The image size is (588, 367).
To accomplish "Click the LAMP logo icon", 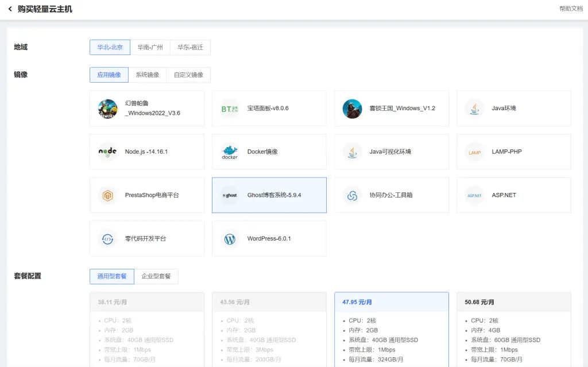I will tap(474, 152).
